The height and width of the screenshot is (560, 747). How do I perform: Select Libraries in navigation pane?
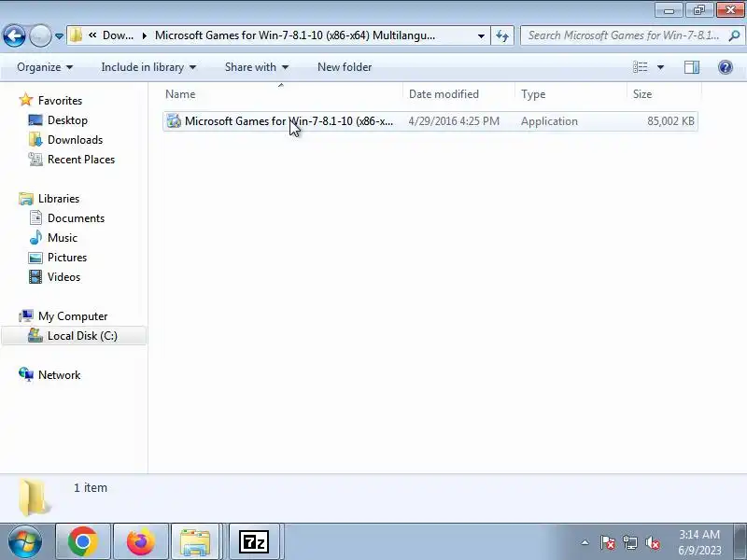pos(59,198)
